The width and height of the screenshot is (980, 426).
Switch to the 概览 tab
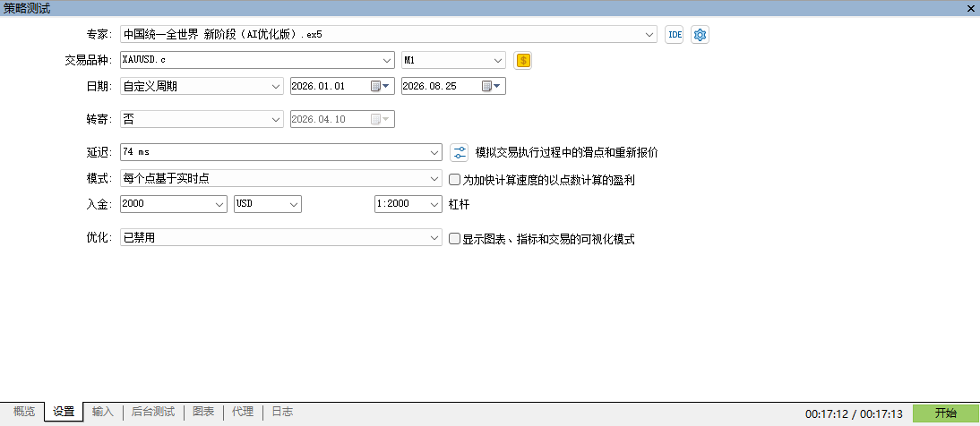point(24,413)
